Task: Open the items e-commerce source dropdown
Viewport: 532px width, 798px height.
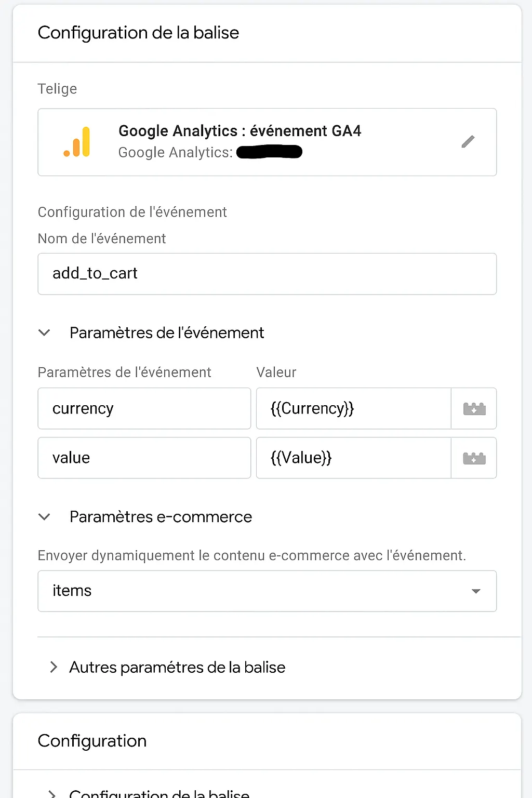Action: (267, 591)
